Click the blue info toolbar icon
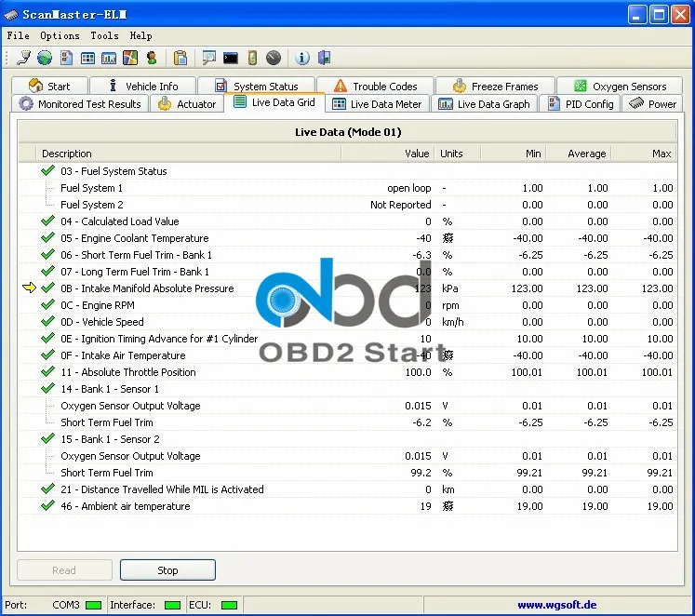 (x=302, y=58)
